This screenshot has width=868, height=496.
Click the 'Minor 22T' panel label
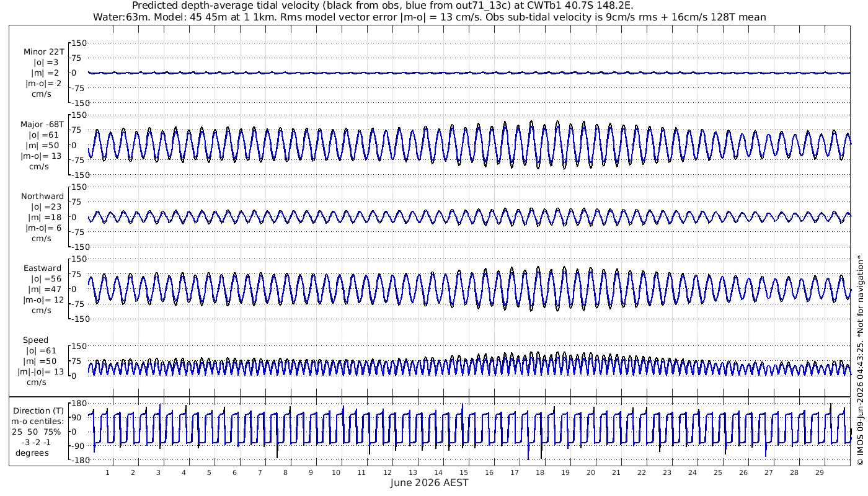pos(43,52)
